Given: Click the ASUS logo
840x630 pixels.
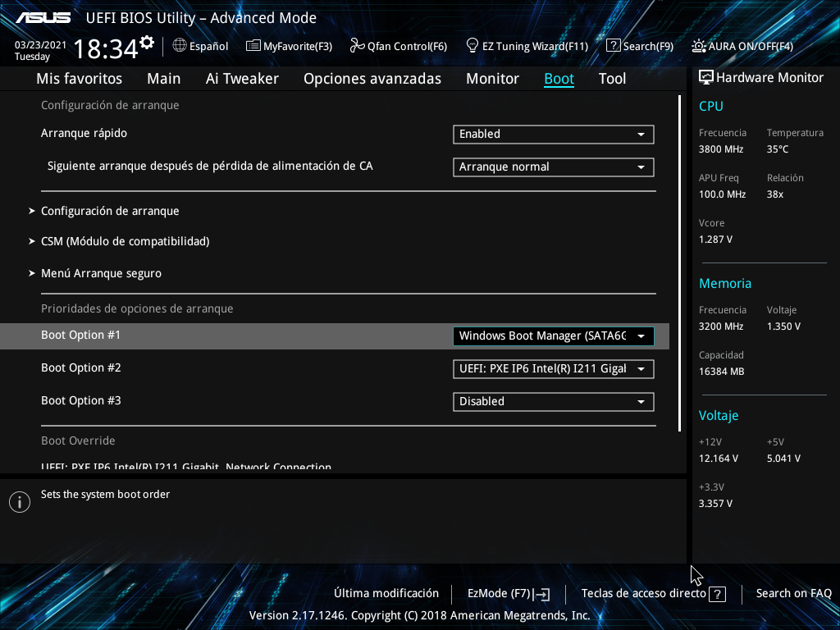Looking at the screenshot, I should 43,18.
